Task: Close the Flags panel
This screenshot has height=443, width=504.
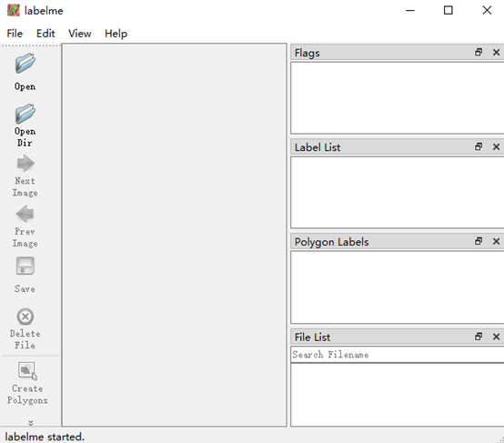Action: 497,52
